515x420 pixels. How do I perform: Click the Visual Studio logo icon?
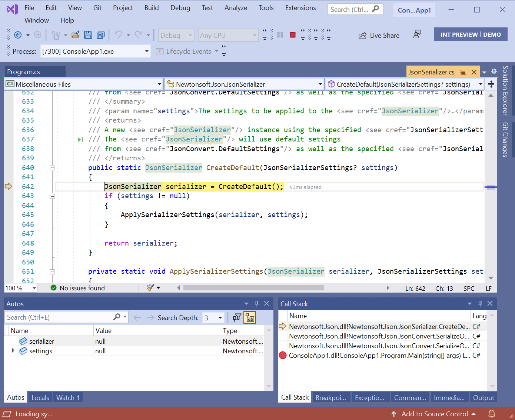[x=12, y=9]
